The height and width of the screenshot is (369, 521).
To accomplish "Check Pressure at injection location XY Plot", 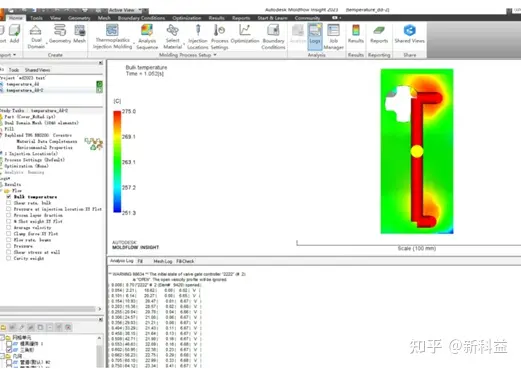I will [x=9, y=209].
